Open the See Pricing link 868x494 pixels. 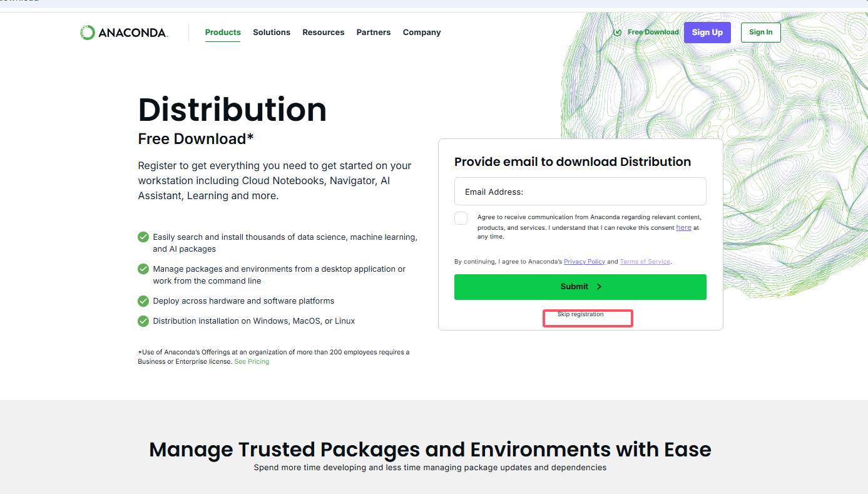(x=252, y=362)
